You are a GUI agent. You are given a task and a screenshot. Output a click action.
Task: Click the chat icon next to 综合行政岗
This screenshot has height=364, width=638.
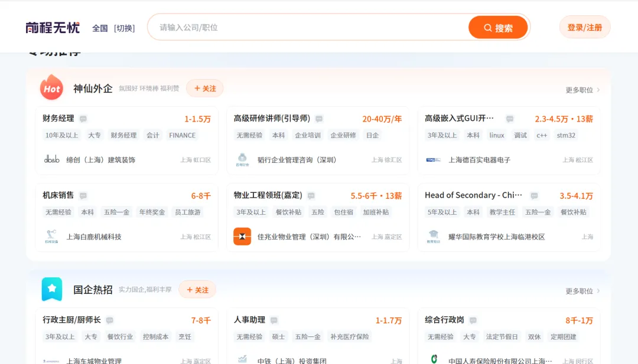click(x=473, y=320)
